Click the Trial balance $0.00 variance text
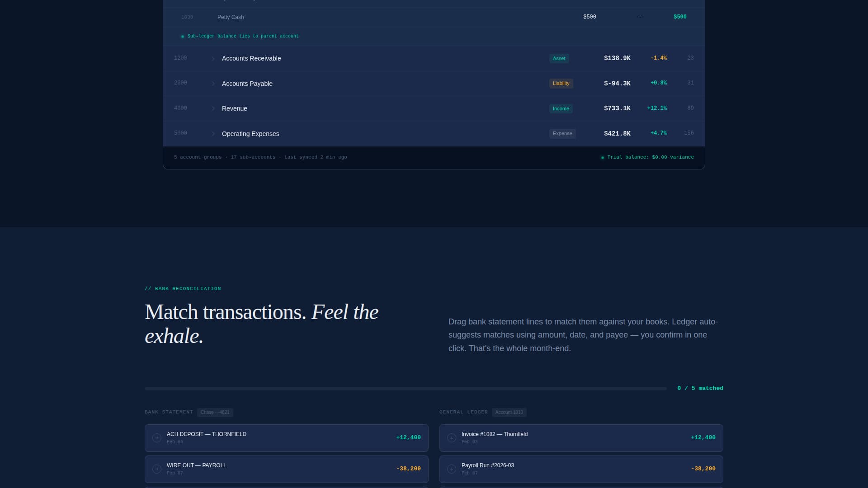The width and height of the screenshot is (868, 488). pyautogui.click(x=650, y=157)
